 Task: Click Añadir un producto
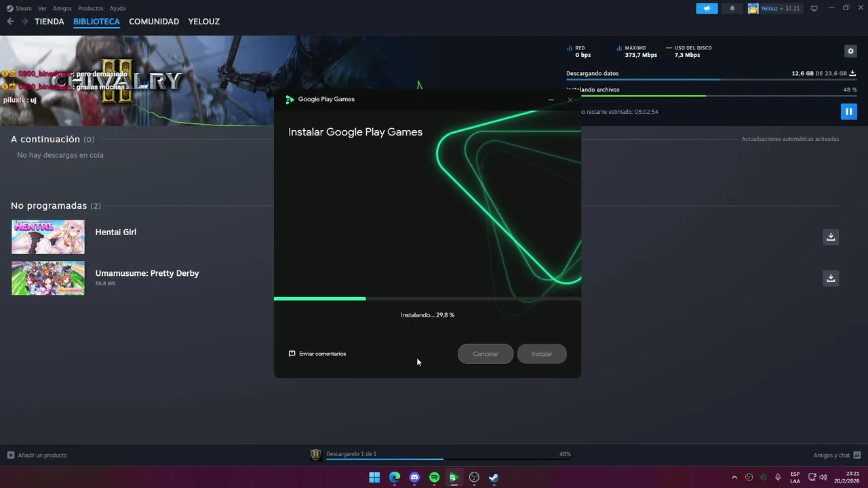[37, 455]
